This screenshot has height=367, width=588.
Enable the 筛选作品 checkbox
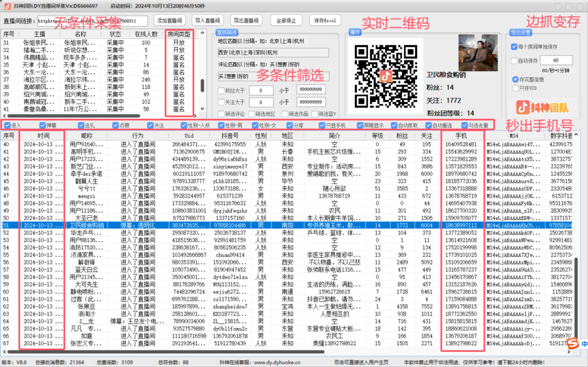284,113
